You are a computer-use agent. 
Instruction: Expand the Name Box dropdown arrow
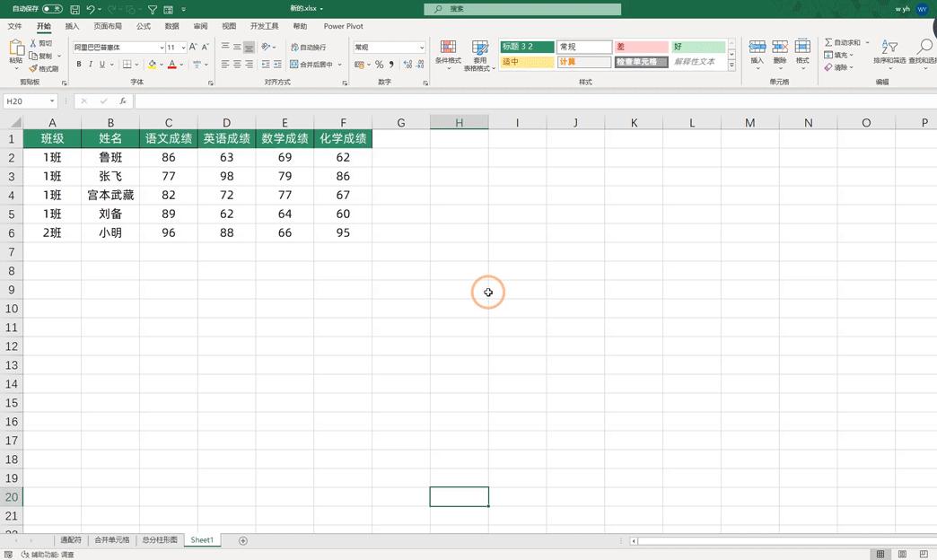pyautogui.click(x=53, y=101)
